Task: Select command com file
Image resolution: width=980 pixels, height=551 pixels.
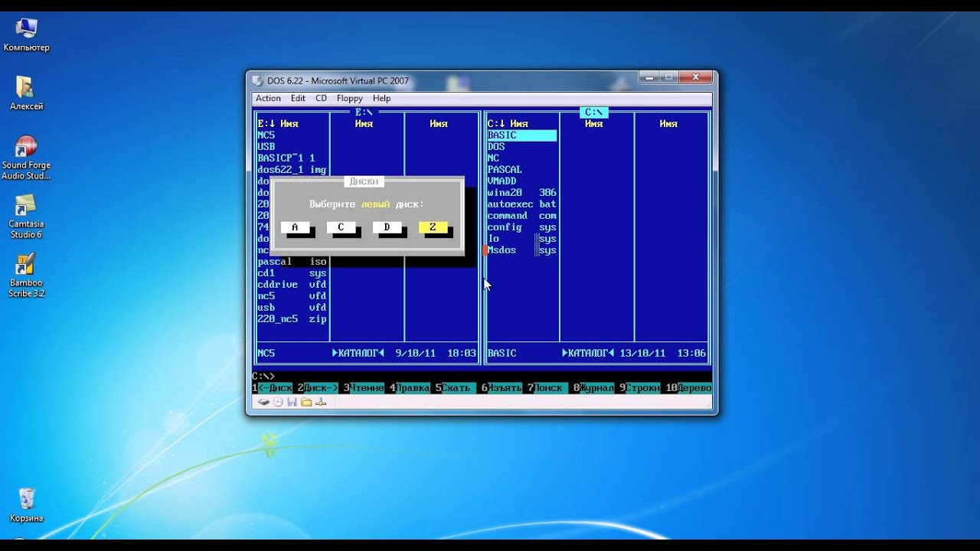Action: [521, 216]
